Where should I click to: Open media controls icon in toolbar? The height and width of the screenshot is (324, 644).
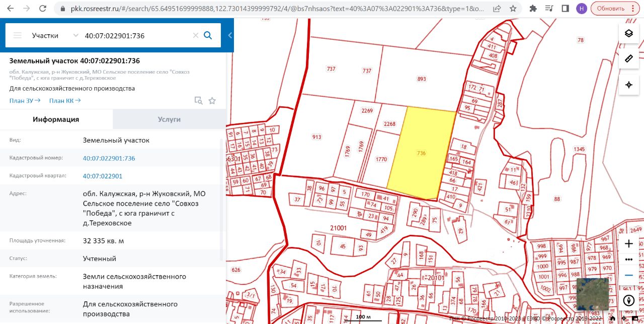tap(549, 9)
